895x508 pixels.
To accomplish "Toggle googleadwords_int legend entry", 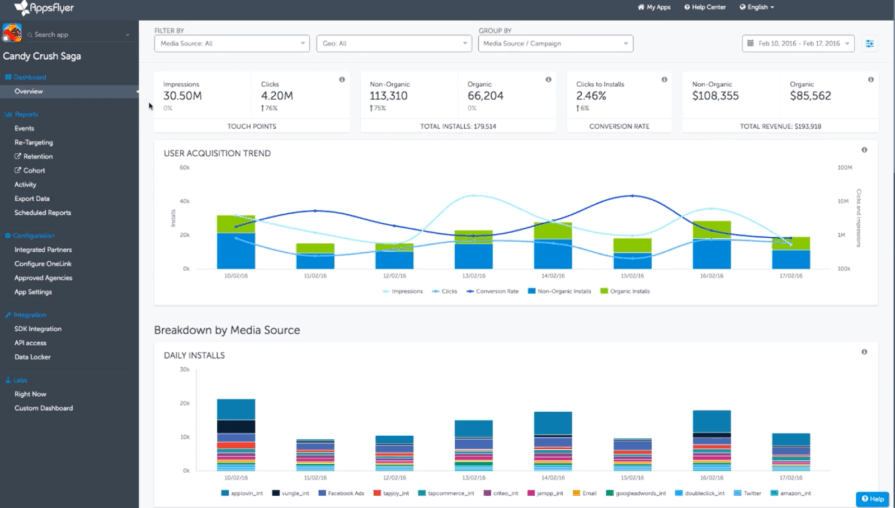I will point(636,493).
